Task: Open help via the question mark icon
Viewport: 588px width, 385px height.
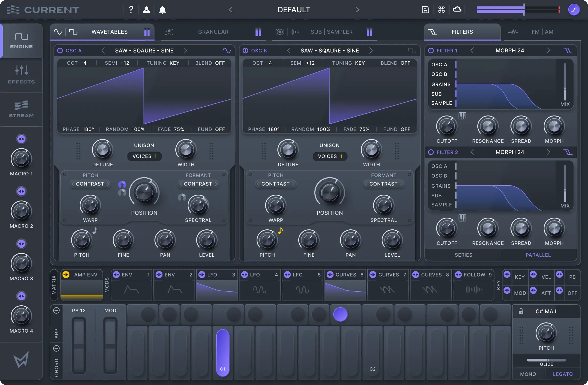Action: (131, 10)
